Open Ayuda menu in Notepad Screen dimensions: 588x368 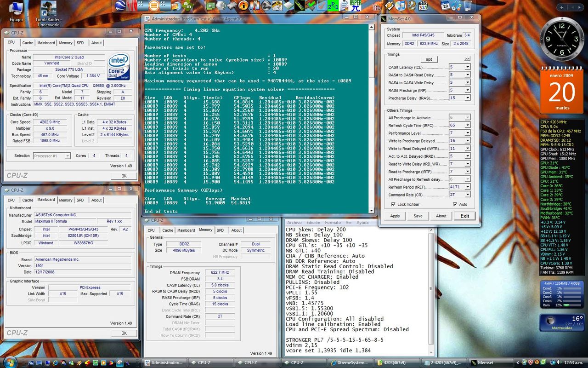(x=362, y=223)
